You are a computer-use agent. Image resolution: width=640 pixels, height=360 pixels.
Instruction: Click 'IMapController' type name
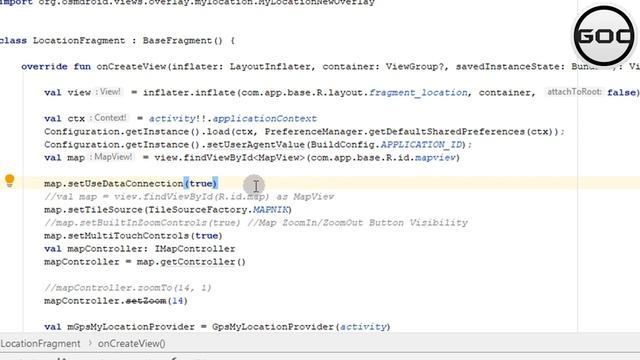pyautogui.click(x=195, y=249)
